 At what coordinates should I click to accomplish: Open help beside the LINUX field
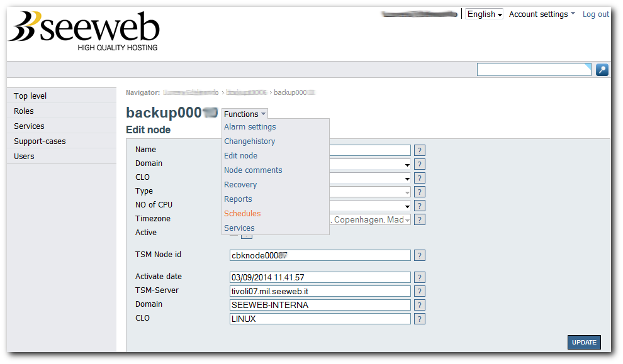(x=420, y=319)
